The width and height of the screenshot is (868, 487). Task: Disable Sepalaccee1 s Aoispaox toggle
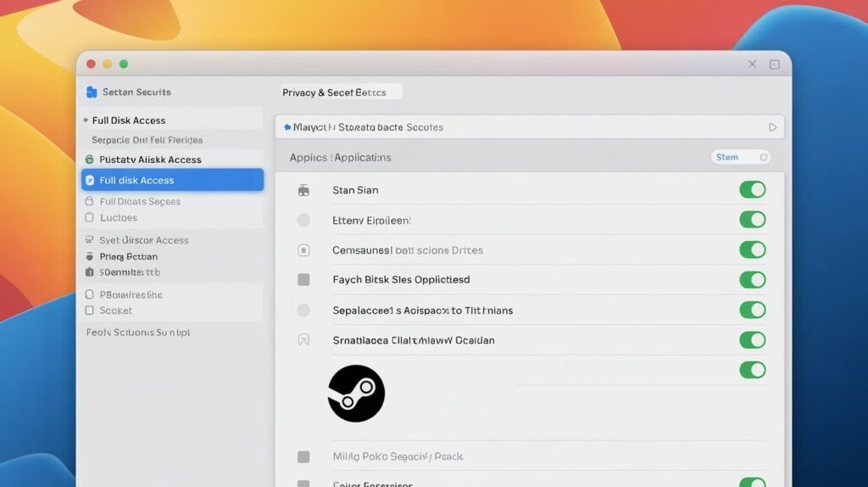pyautogui.click(x=753, y=310)
